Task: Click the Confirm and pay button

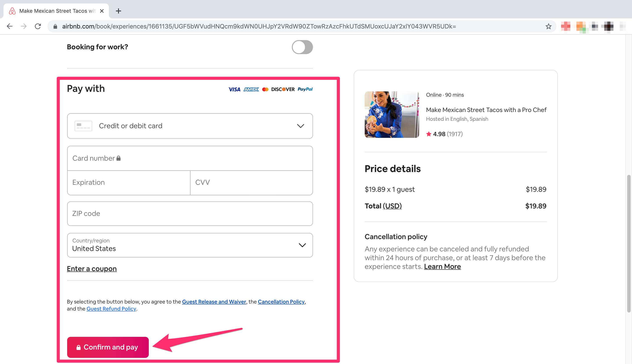Action: (x=108, y=347)
